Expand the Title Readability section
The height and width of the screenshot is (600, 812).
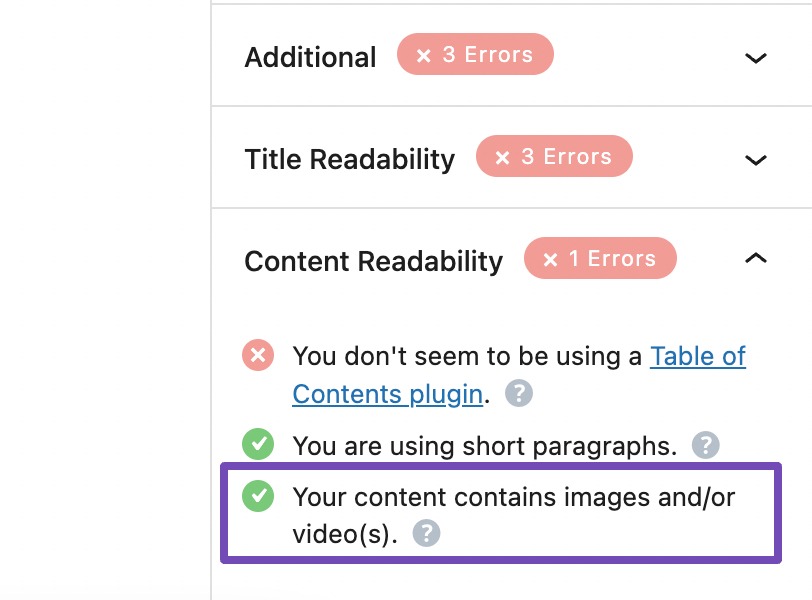pyautogui.click(x=756, y=160)
